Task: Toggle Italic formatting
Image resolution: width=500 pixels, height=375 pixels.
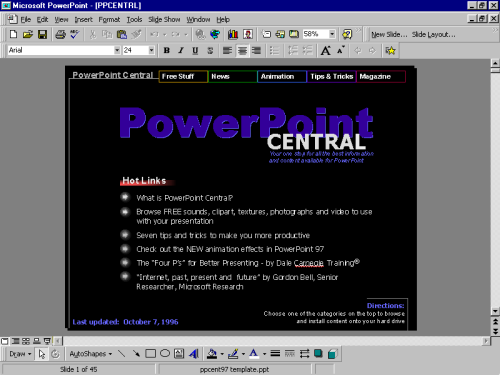Action: (181, 50)
